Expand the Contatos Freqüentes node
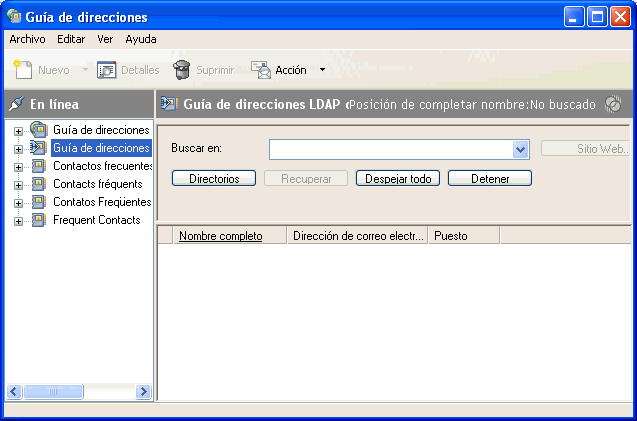Screen dimensions: 637x421 [x=18, y=203]
